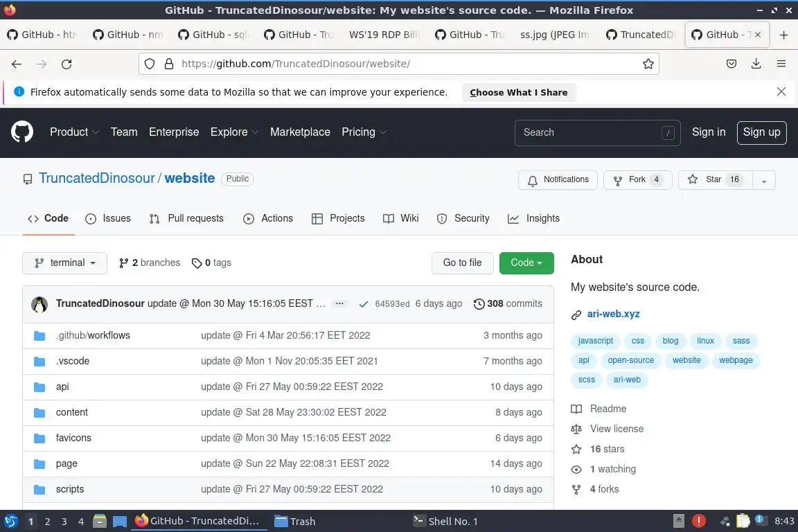
Task: Open the terminal branch dropdown
Action: 64,263
